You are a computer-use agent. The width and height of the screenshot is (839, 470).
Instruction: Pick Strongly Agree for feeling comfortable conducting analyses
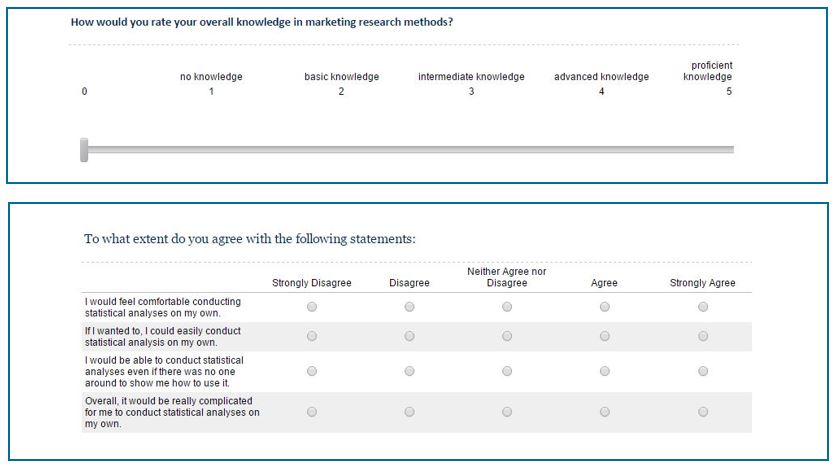(703, 307)
